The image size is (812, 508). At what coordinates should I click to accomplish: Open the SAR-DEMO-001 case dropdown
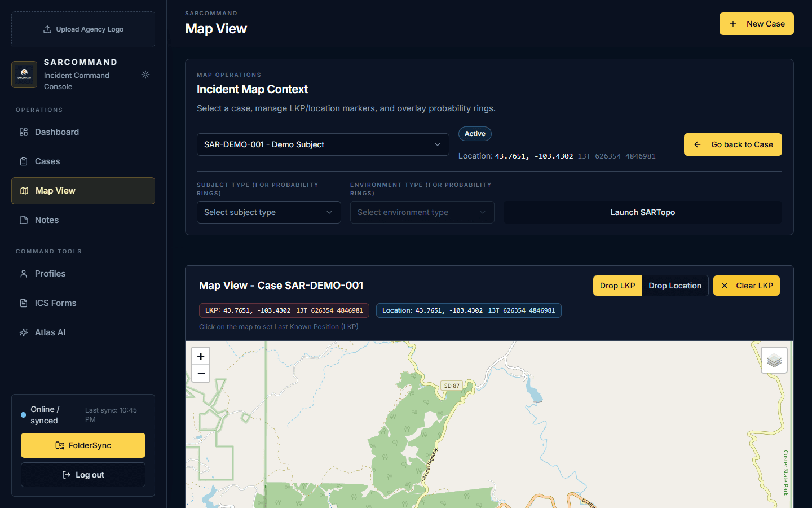pyautogui.click(x=323, y=144)
